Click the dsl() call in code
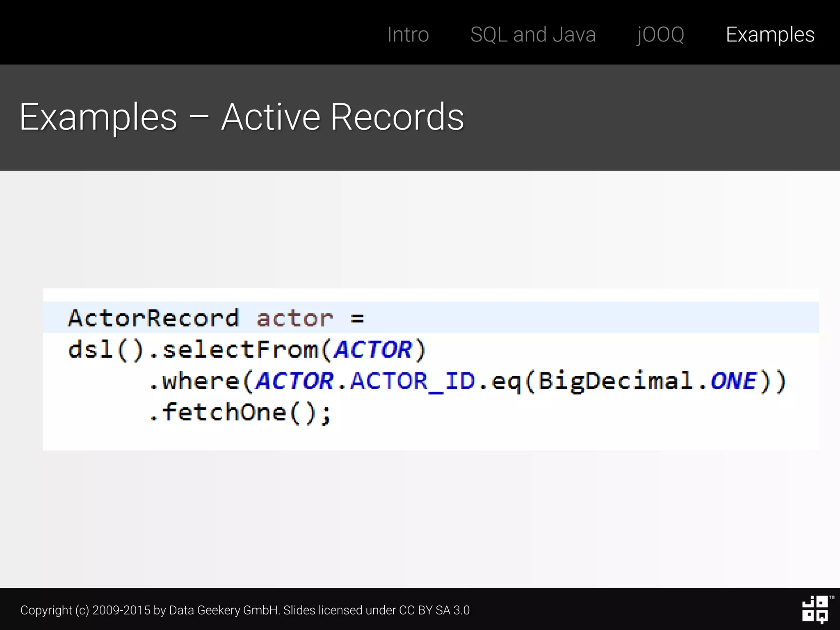 tap(106, 350)
